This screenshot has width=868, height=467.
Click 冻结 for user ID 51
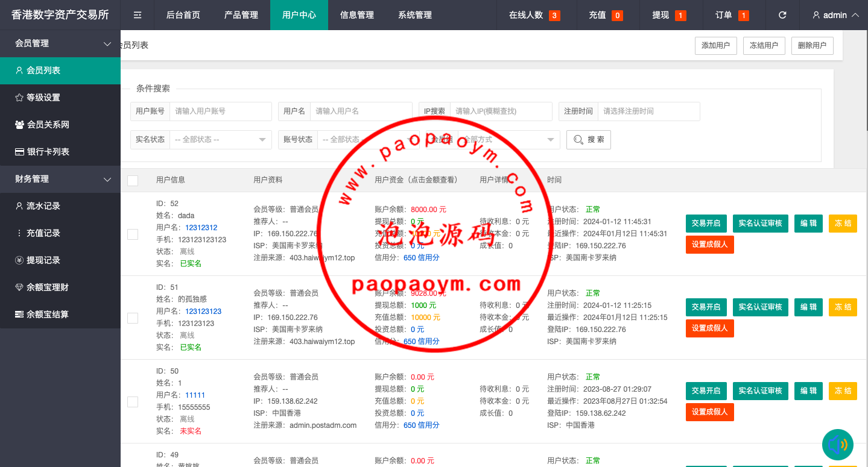[x=843, y=307]
